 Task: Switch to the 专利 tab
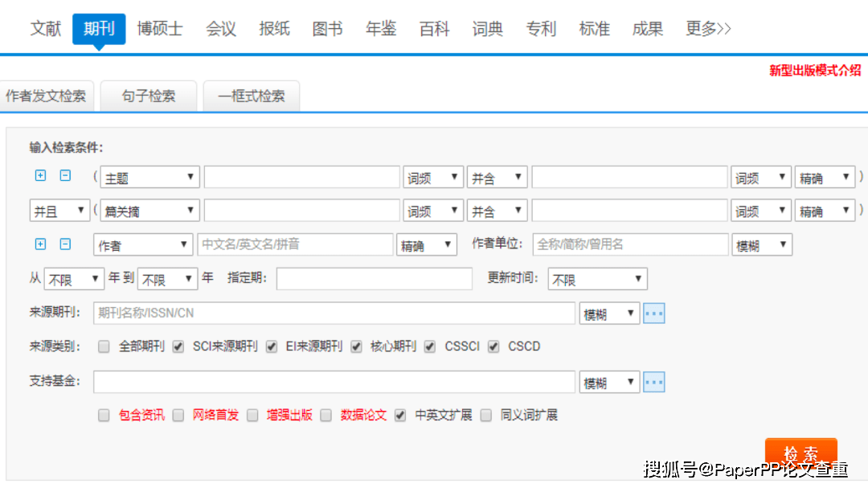[541, 29]
